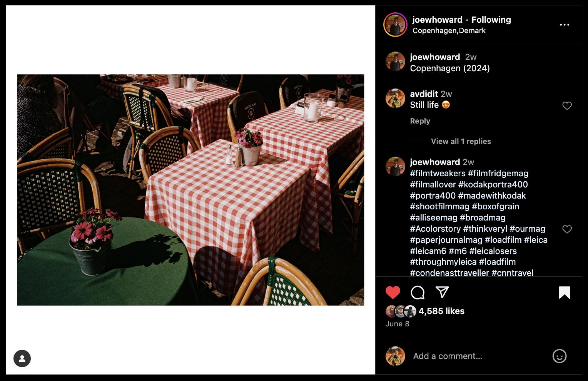Viewport: 588px width, 381px height.
Task: Open joewhoward story profile picture in header
Action: pyautogui.click(x=395, y=25)
